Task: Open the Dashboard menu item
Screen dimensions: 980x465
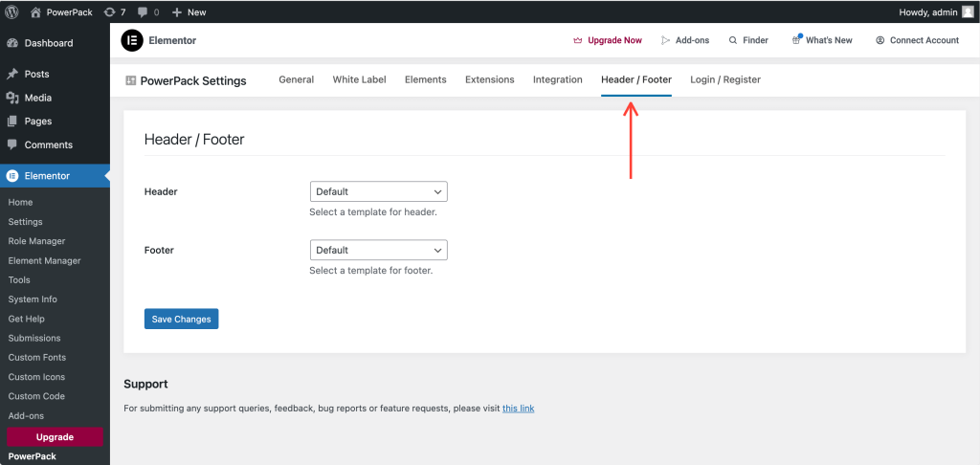Action: click(55, 43)
